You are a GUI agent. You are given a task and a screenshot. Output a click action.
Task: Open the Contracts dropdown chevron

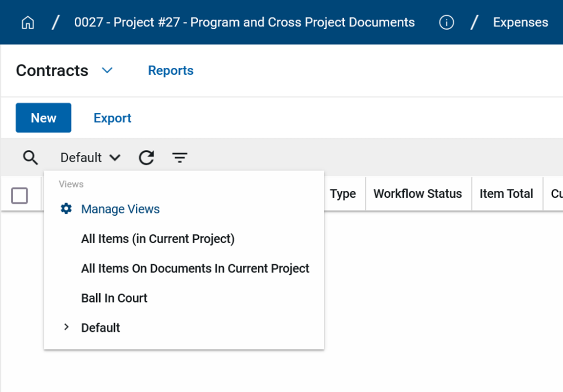[107, 71]
